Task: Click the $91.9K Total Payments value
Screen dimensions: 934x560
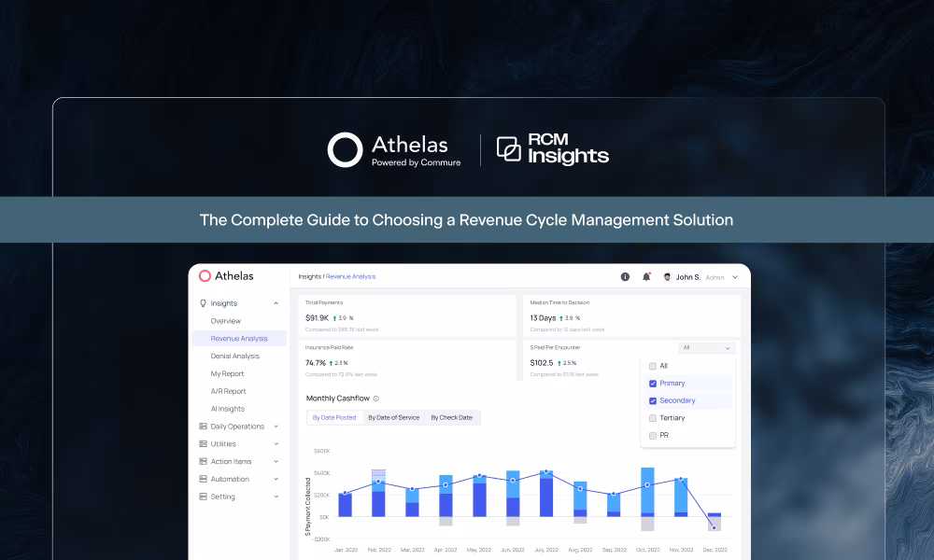Action: tap(317, 318)
